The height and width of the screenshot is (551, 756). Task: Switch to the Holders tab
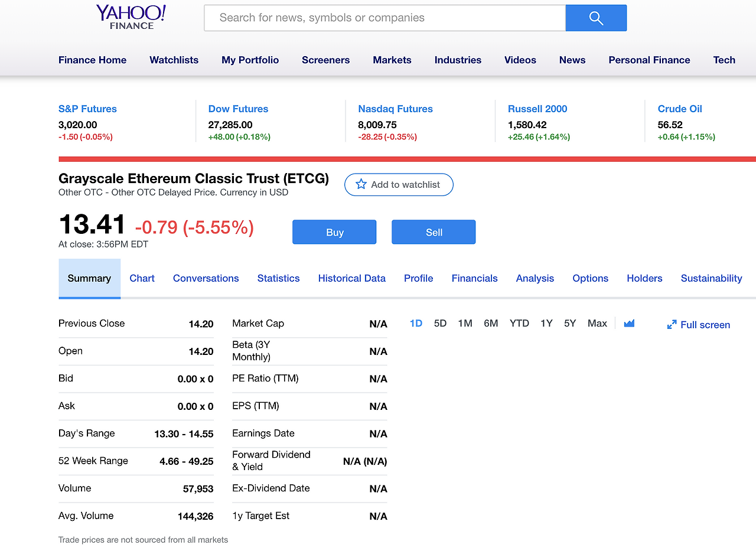[x=644, y=278]
